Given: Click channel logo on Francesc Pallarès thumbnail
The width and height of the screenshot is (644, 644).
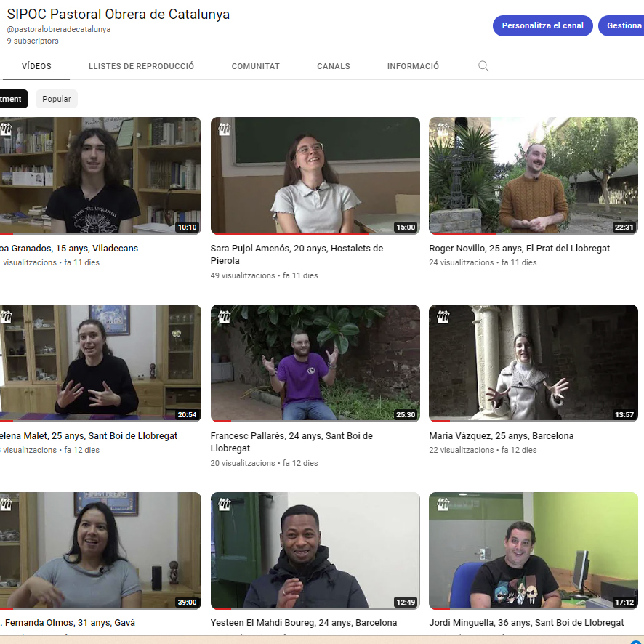Looking at the screenshot, I should click(x=225, y=318).
